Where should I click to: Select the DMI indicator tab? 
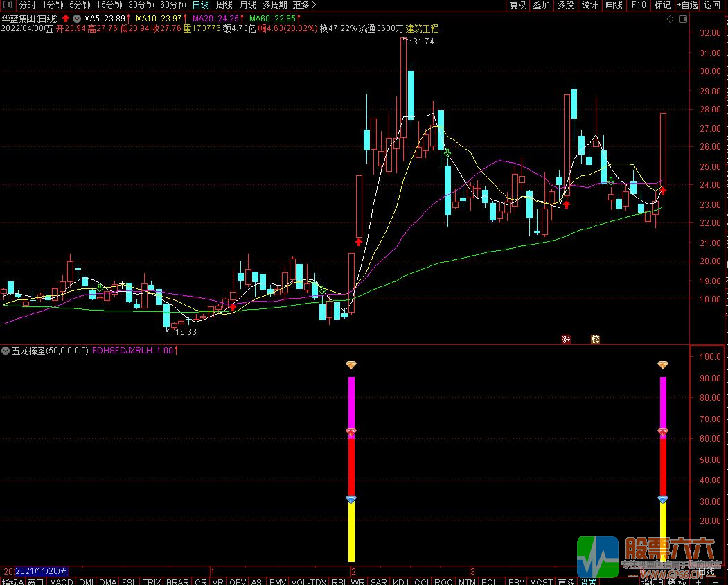pyautogui.click(x=87, y=582)
